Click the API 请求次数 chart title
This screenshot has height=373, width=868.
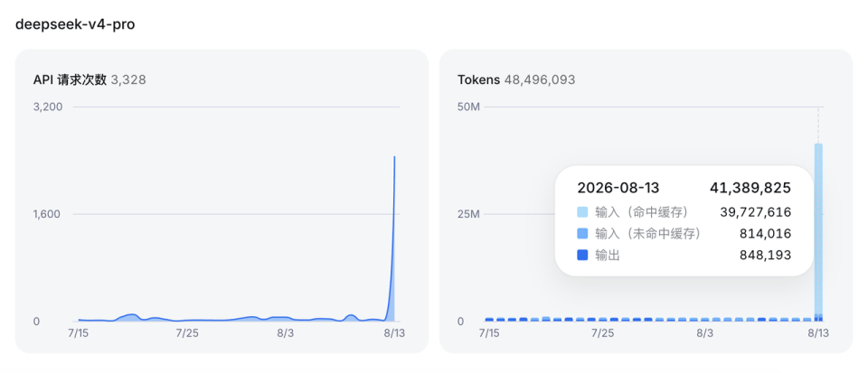pyautogui.click(x=70, y=80)
